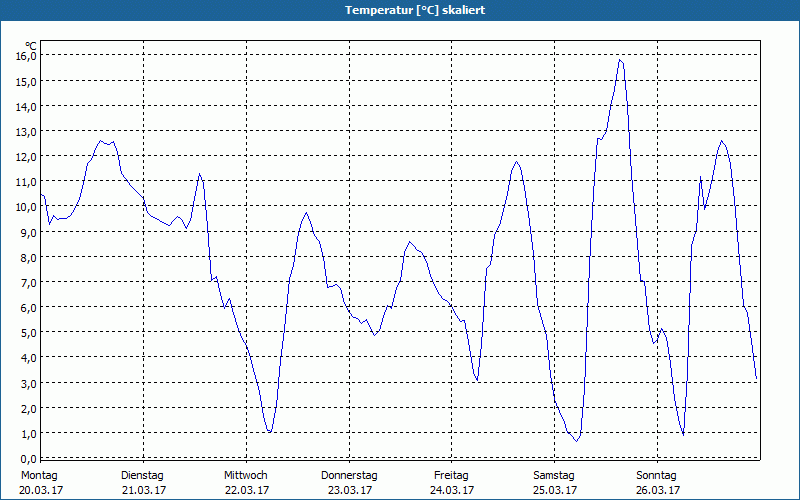The image size is (800, 500).
Task: Click the Samstag peak near 16 degrees
Action: [620, 60]
